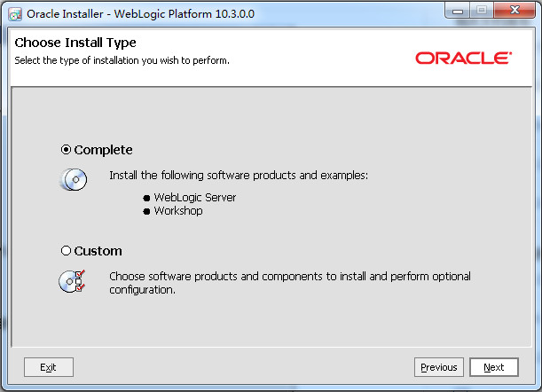
Task: Click the Complete option label text
Action: (104, 150)
